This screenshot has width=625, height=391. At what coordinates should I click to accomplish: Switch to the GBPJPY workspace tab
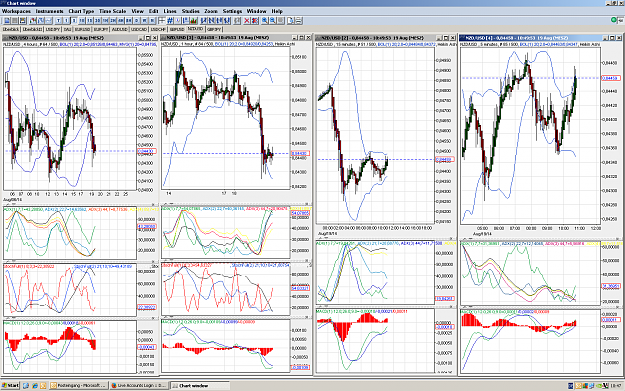coord(214,29)
